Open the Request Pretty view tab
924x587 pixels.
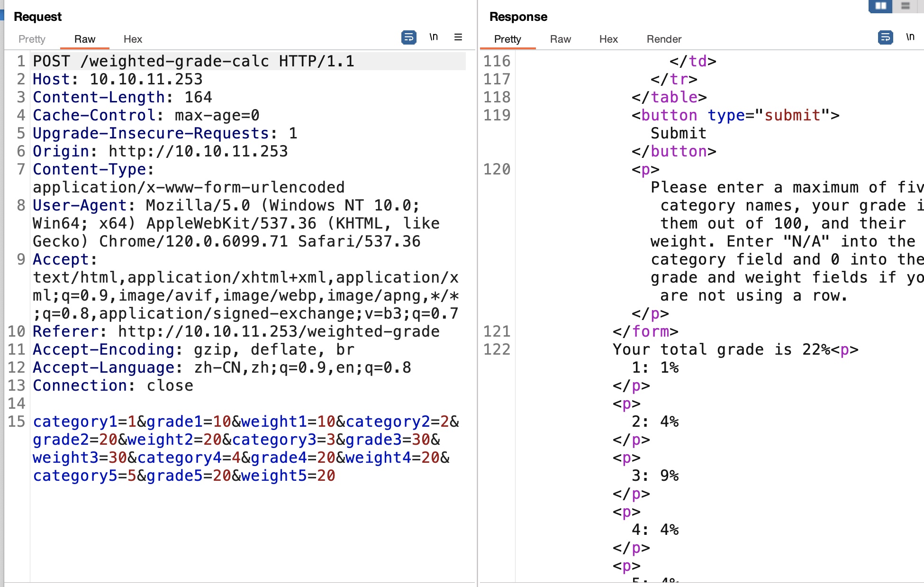point(32,39)
